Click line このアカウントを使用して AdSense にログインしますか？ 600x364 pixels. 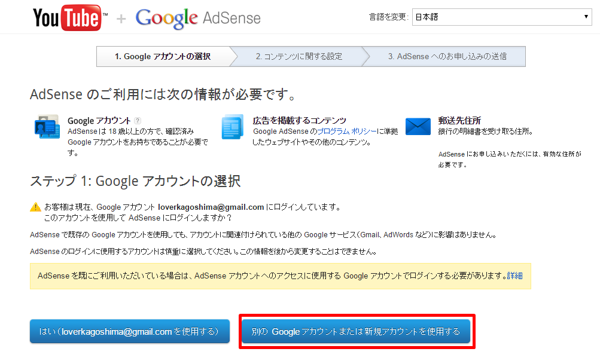138,218
